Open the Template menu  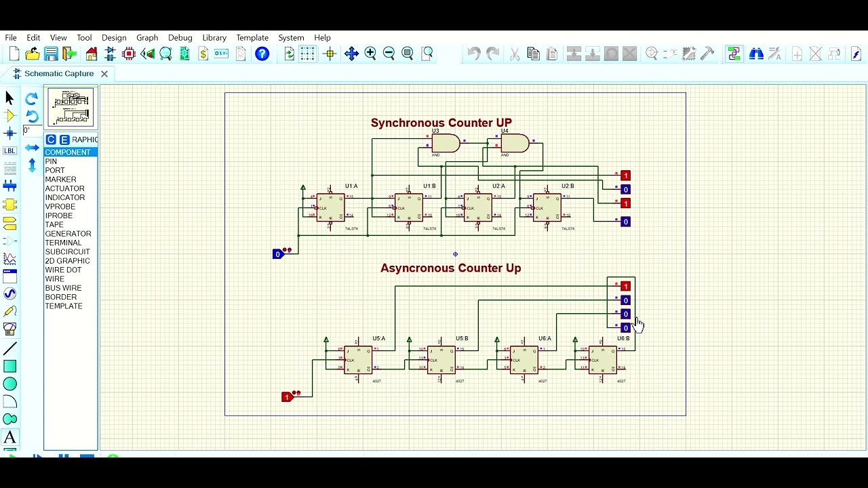(x=252, y=38)
